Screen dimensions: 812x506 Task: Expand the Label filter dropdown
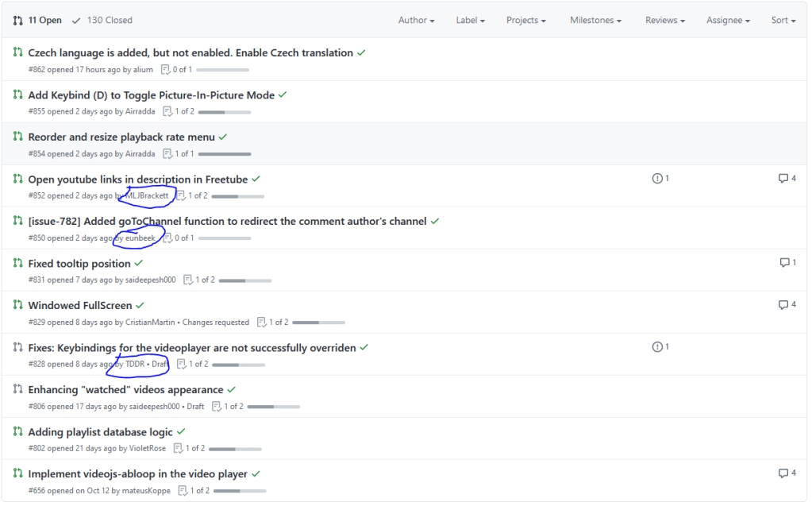(x=471, y=20)
